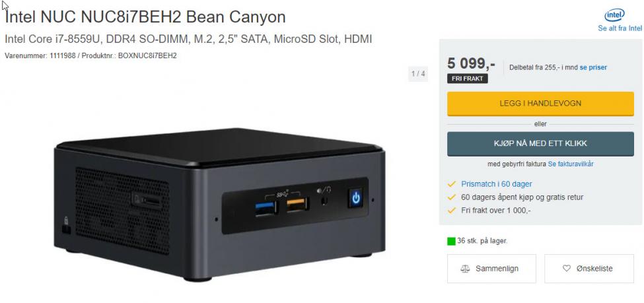Image resolution: width=644 pixels, height=303 pixels.
Task: Click the checkmark beside Prismatch i 60 dager
Action: pyautogui.click(x=452, y=184)
